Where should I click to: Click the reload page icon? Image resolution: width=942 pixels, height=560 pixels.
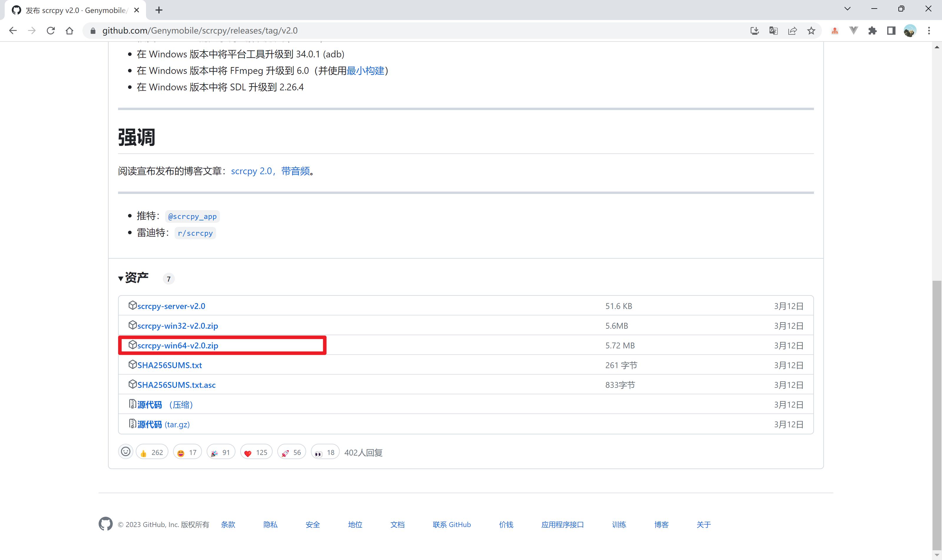coord(51,31)
